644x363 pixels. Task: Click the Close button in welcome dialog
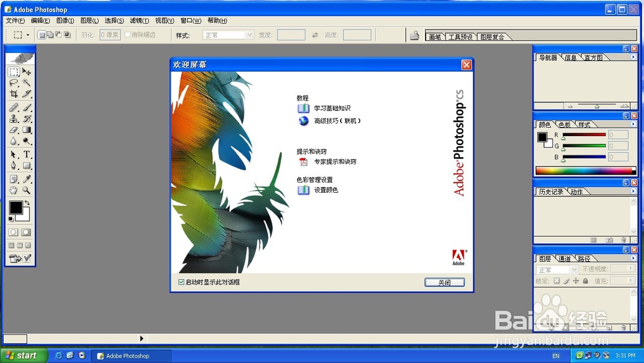coord(444,282)
